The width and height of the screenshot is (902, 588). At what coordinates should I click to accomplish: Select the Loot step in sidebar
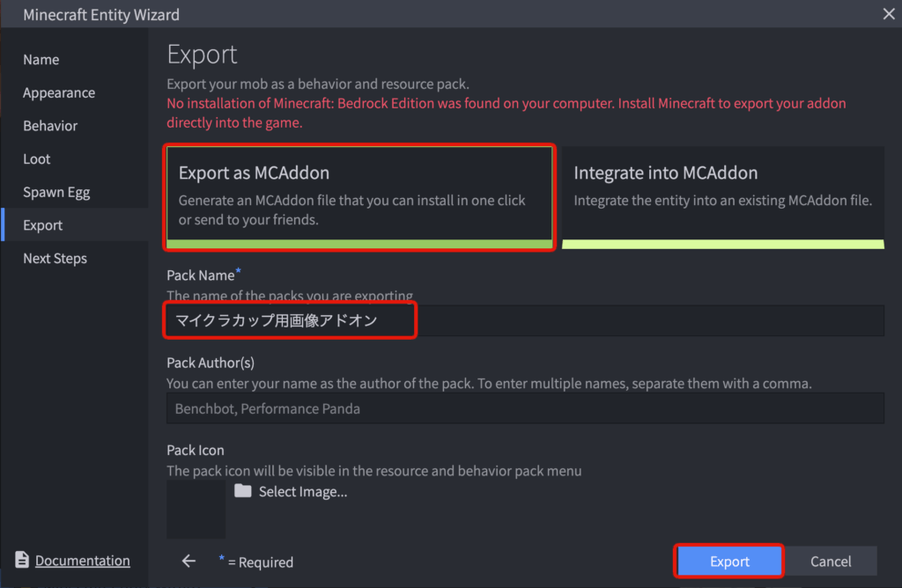pyautogui.click(x=37, y=159)
